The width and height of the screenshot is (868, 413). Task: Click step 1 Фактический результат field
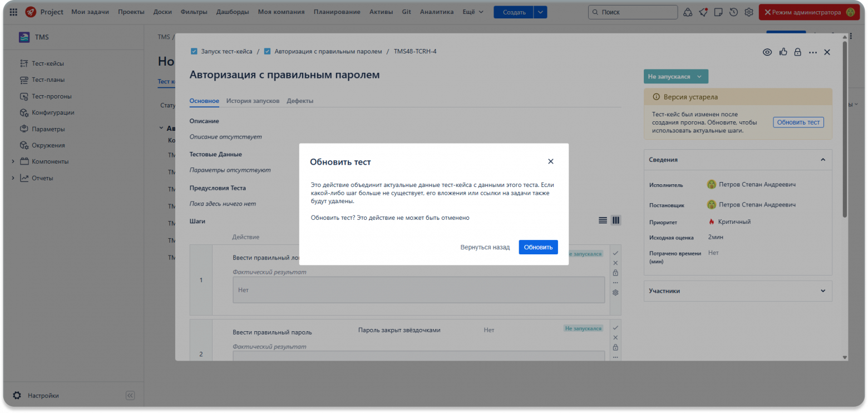pyautogui.click(x=418, y=290)
